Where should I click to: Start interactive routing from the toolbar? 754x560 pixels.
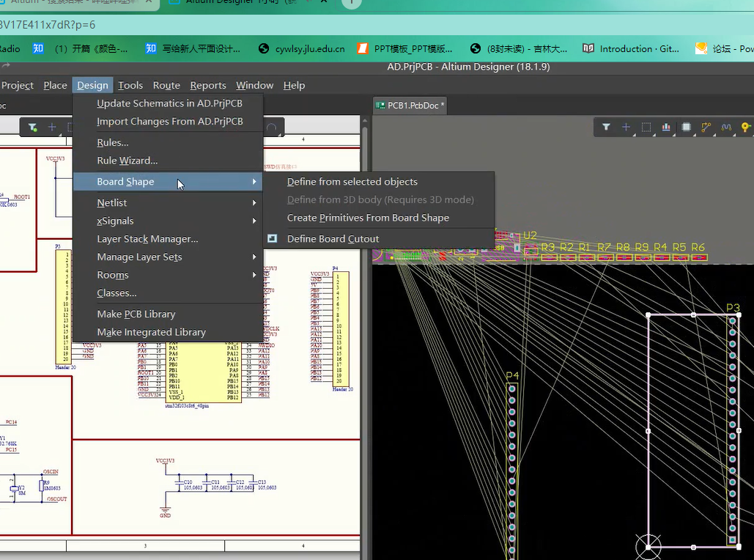[706, 127]
